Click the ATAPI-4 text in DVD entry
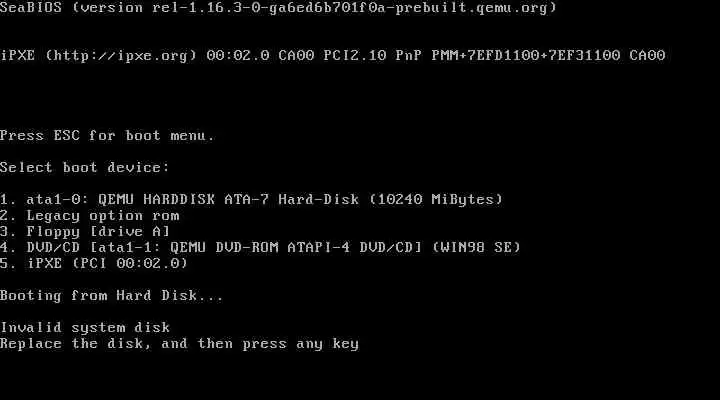720x400 pixels. pos(319,248)
